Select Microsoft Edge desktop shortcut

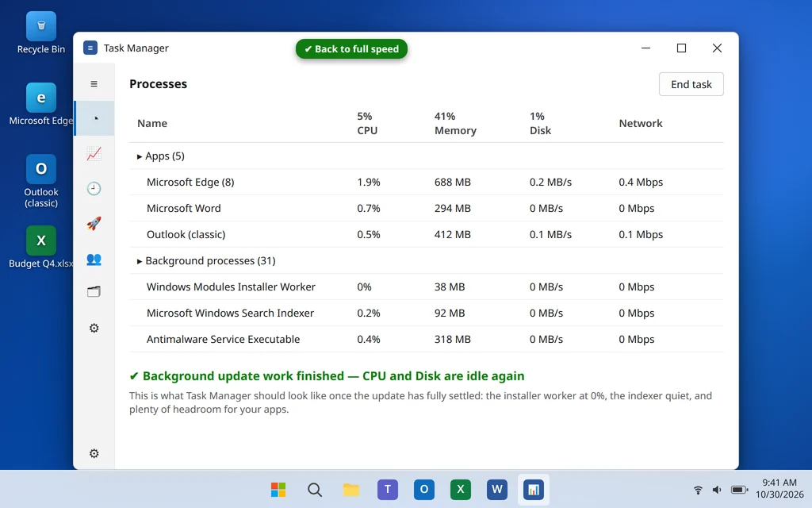(41, 104)
